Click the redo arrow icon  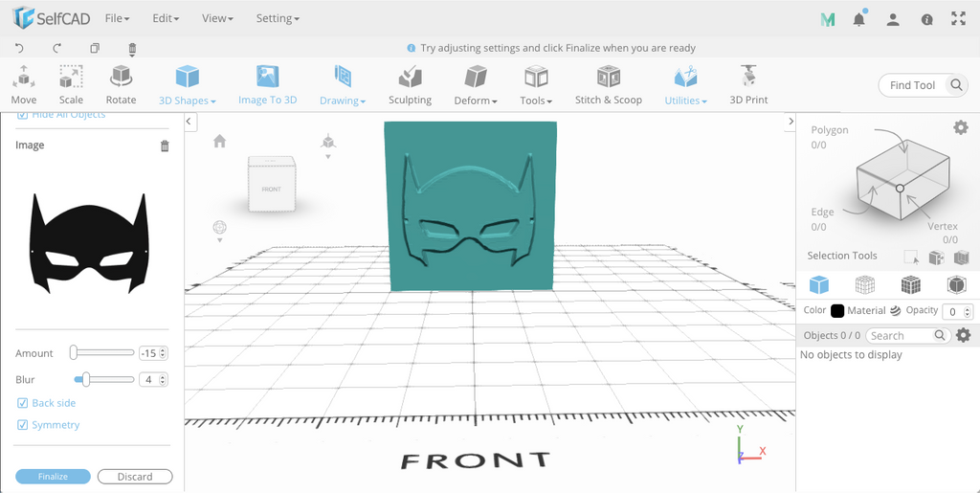coord(56,48)
